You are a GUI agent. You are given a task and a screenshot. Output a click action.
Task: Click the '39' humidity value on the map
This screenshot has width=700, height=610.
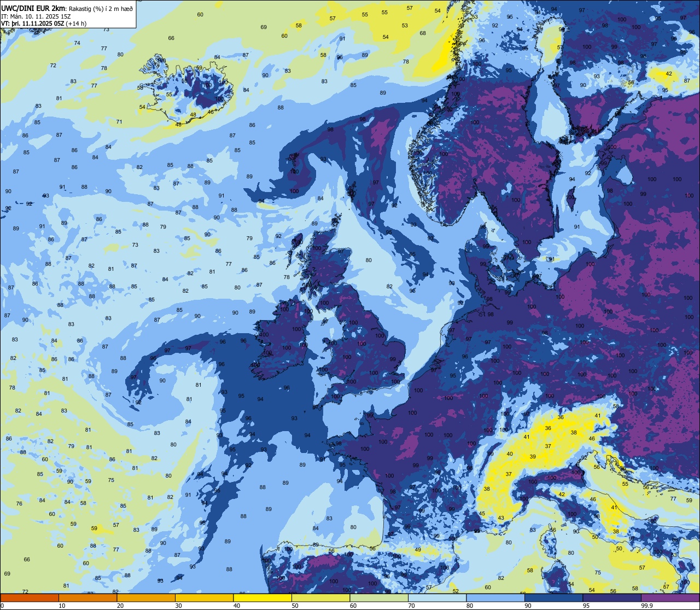(533, 456)
